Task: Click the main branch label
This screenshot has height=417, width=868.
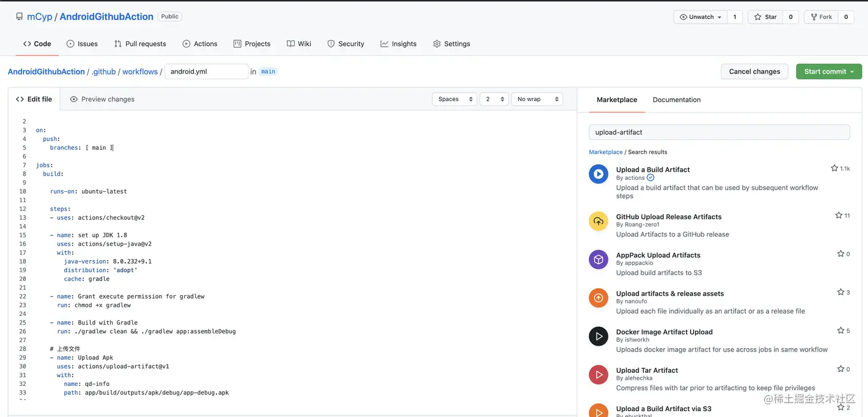Action: tap(268, 72)
